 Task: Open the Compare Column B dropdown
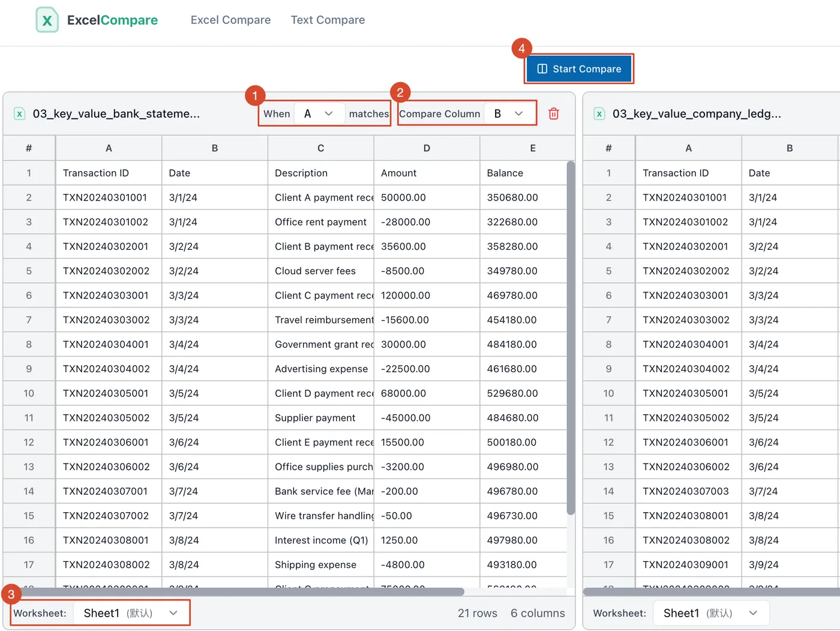509,113
